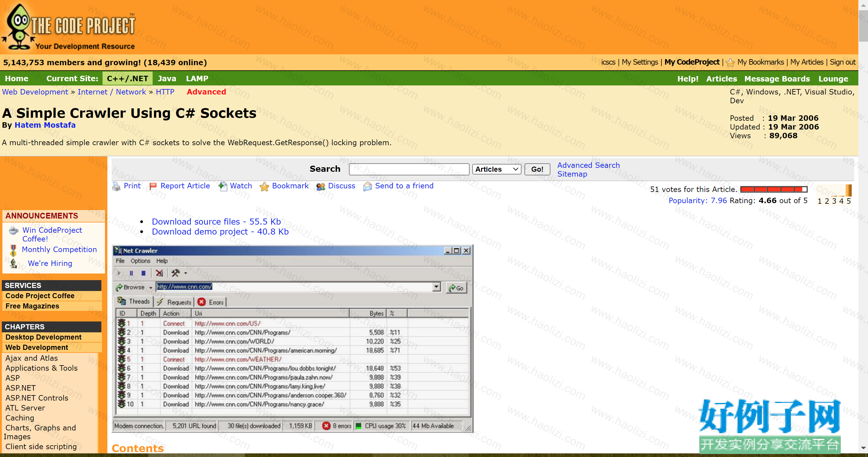Click the Bookmark star icon in article toolbar
The width and height of the screenshot is (868, 457).
[x=264, y=187]
